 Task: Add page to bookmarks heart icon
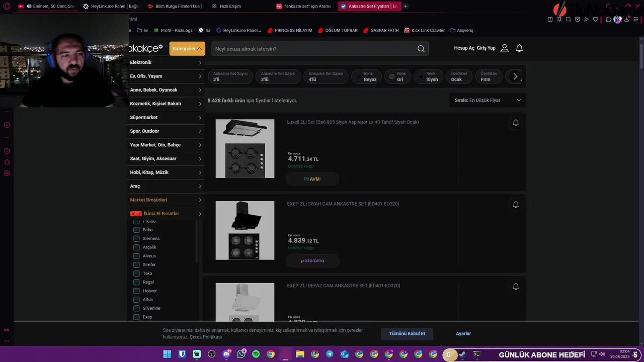[595, 19]
